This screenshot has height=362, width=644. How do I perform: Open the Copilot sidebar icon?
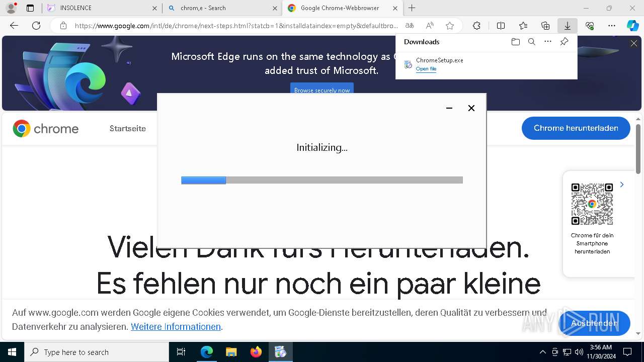point(633,26)
